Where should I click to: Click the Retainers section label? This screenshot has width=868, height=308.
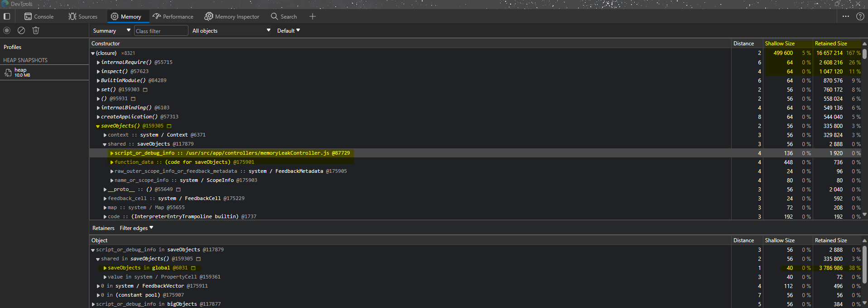[103, 228]
